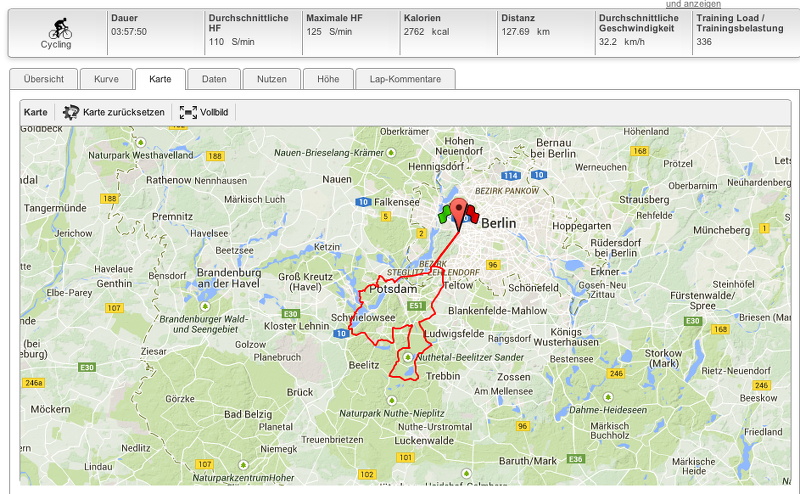
Task: Switch to the Nutzen tab
Action: point(272,79)
